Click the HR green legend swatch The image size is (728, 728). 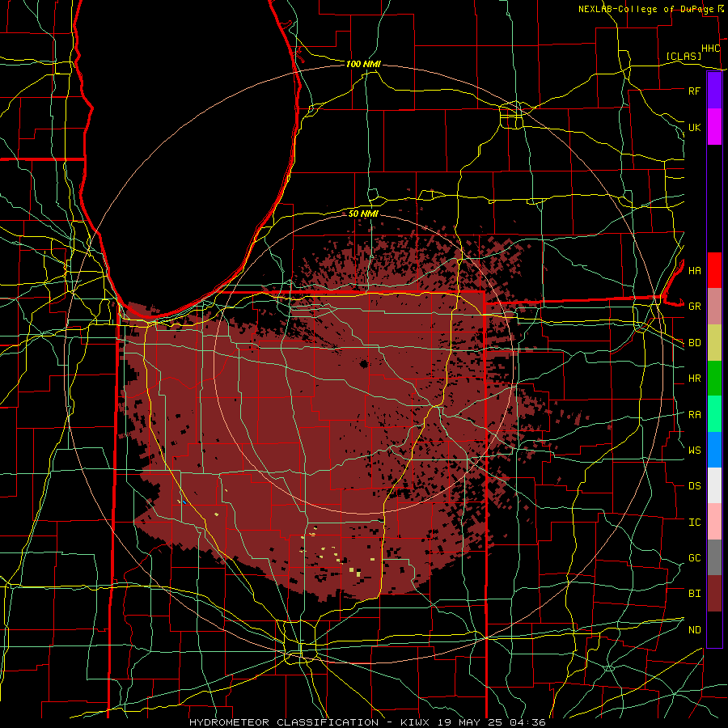[x=714, y=379]
